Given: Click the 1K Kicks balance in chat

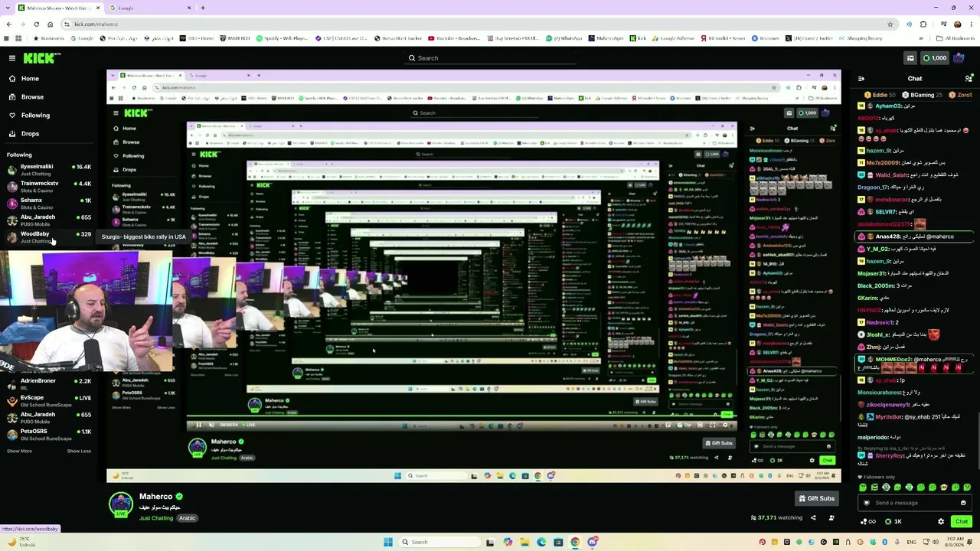Looking at the screenshot, I should [893, 522].
